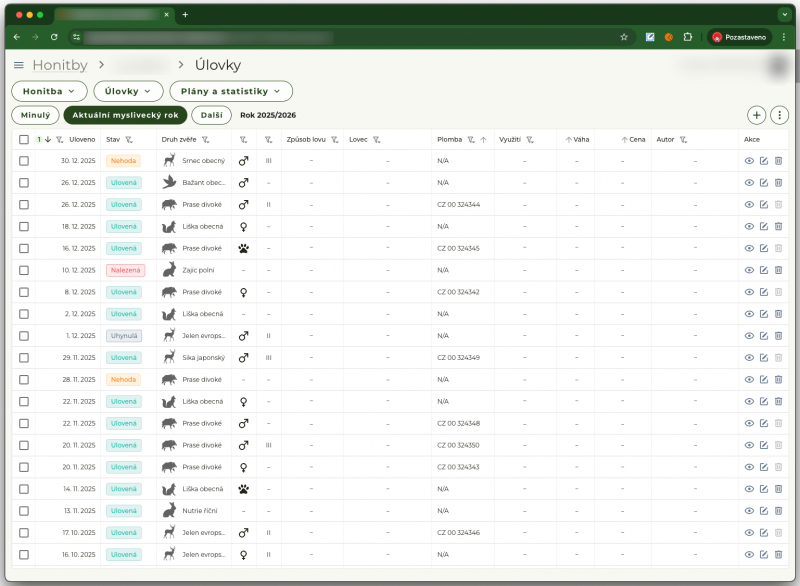Sort the Plomba column ascending arrow
Screen dimensions: 800x586
(x=483, y=140)
